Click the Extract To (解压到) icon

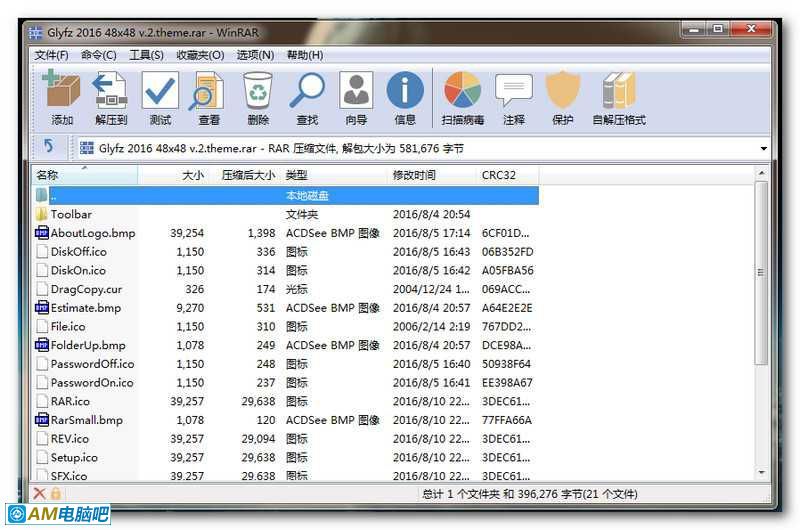(x=111, y=91)
